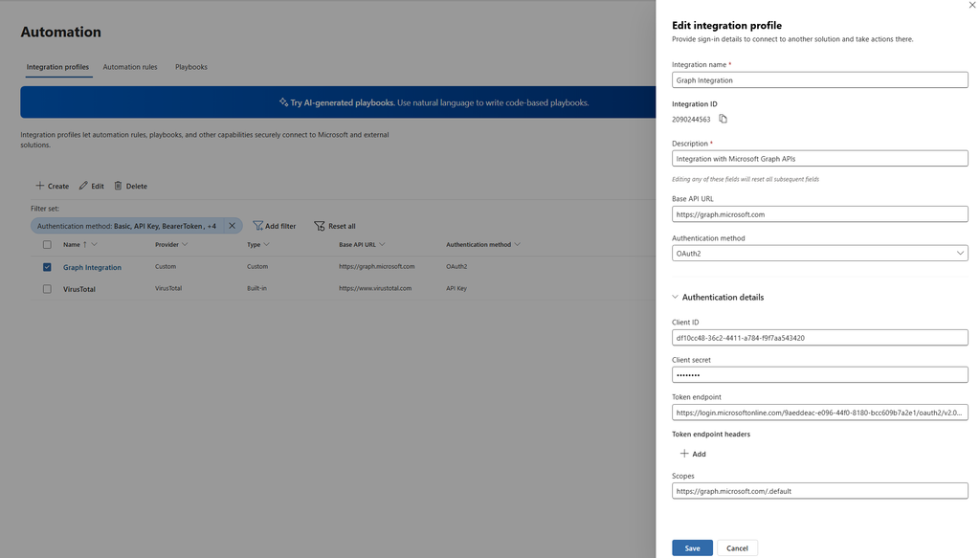Click the Token endpoint input field
The height and width of the screenshot is (558, 980).
pos(819,413)
